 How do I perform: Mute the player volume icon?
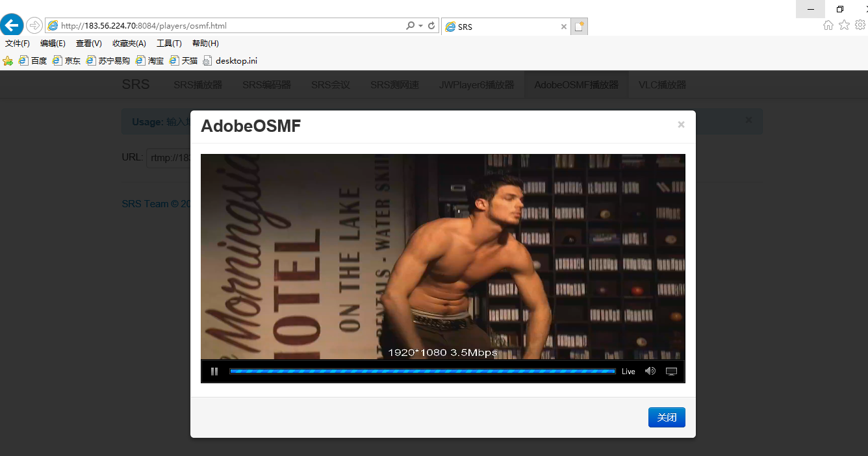point(650,372)
